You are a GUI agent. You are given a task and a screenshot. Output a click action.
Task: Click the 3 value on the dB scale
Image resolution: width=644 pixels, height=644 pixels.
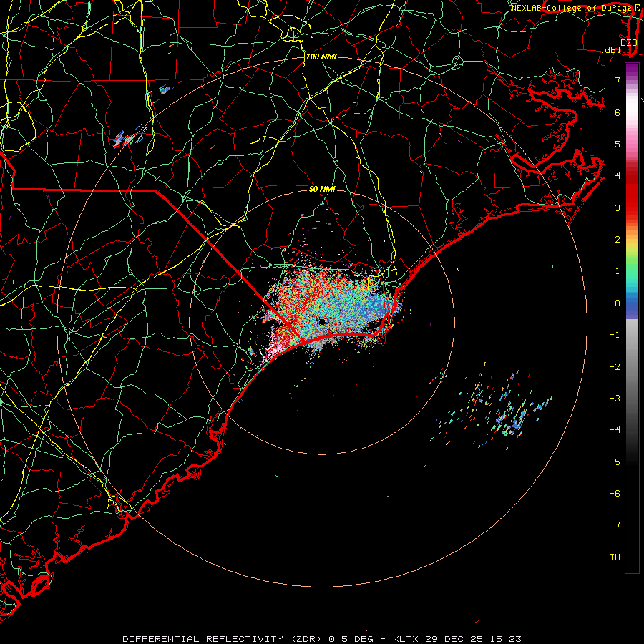[618, 208]
